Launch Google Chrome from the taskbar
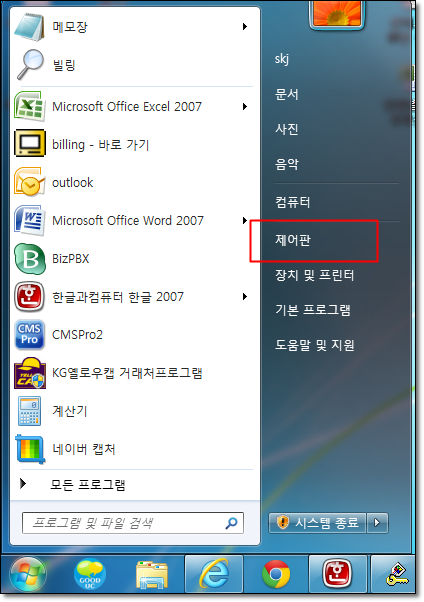This screenshot has width=424, height=602. [x=276, y=575]
